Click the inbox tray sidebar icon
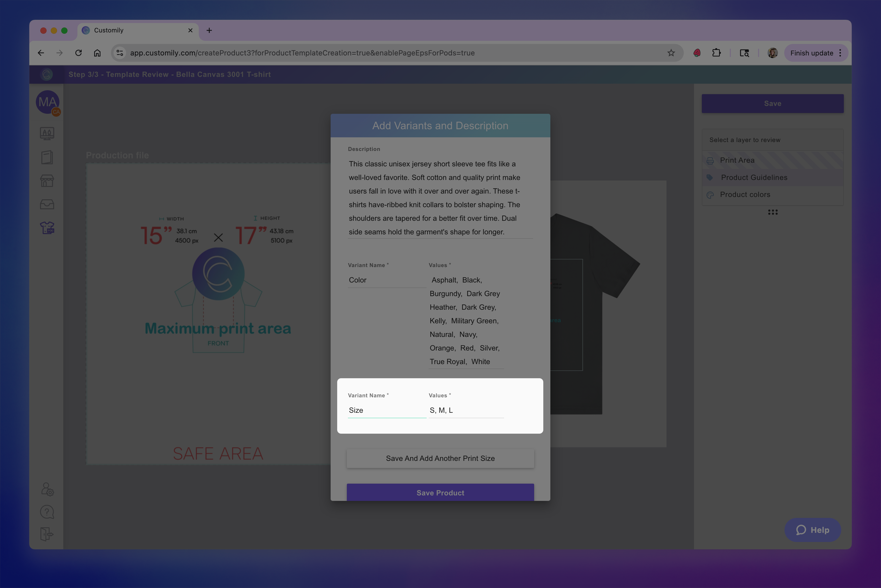The width and height of the screenshot is (881, 588). [x=47, y=204]
